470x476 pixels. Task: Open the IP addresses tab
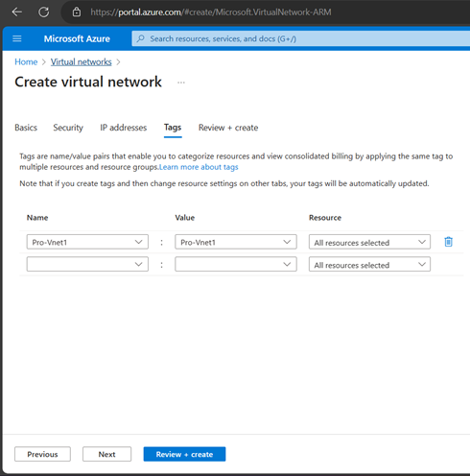[124, 128]
